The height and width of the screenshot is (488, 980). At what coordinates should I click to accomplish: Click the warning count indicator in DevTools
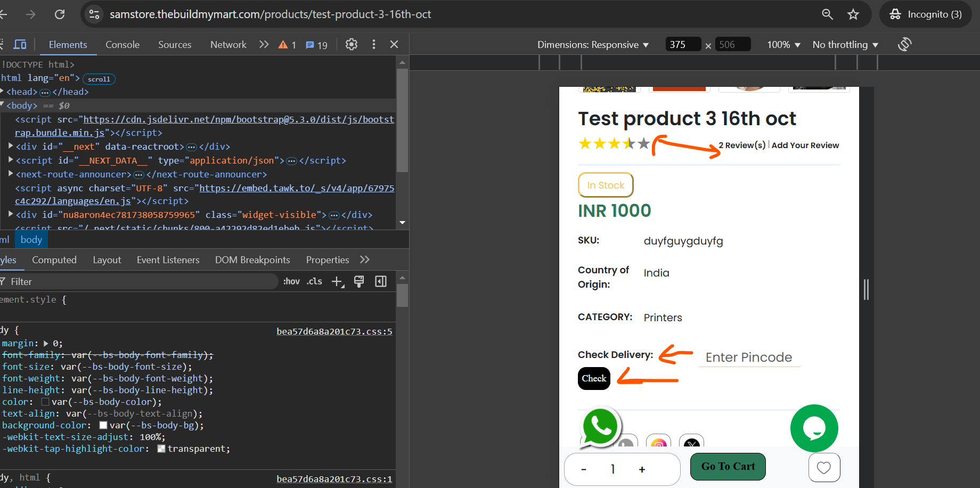pos(287,45)
